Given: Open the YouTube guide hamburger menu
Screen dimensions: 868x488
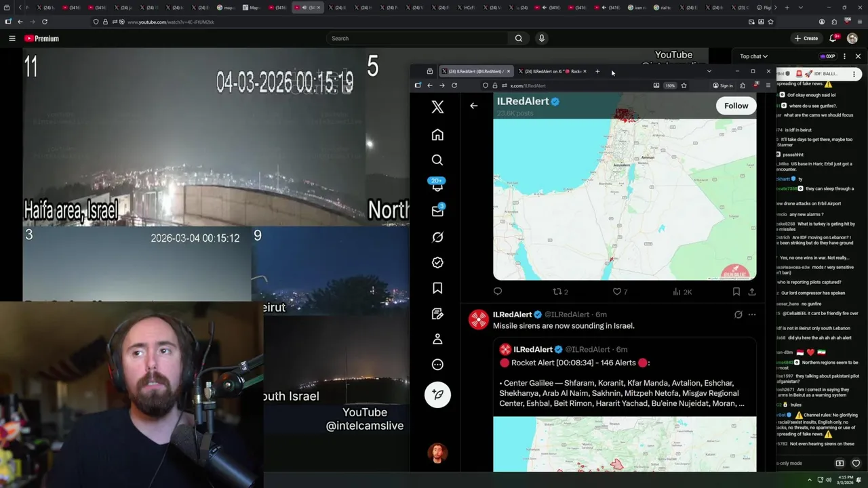Looking at the screenshot, I should 12,39.
